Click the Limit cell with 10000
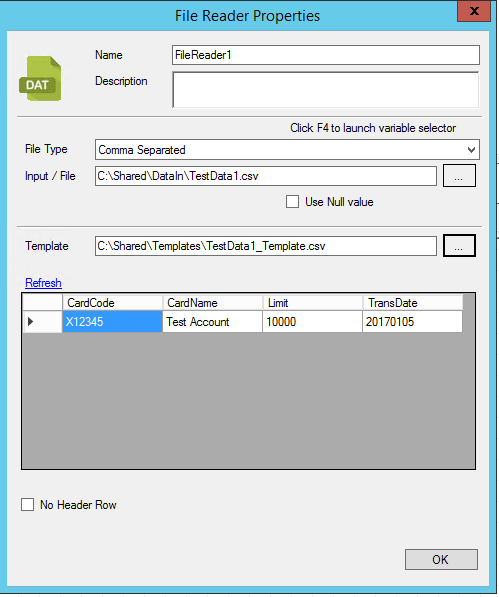499x597 pixels. 312,322
